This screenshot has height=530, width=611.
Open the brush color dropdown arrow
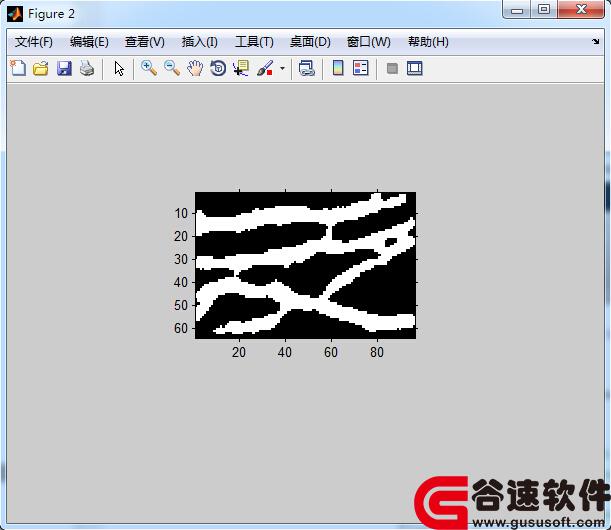tap(283, 69)
